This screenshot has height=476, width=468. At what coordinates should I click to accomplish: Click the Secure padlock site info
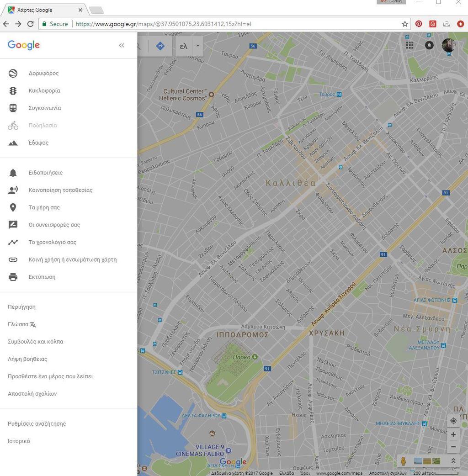pyautogui.click(x=44, y=24)
